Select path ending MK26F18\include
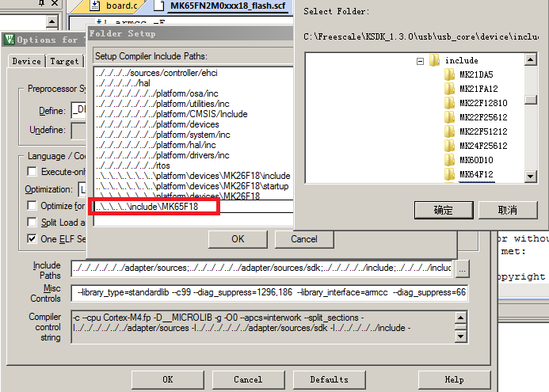Viewport: 549px width, 392px height. 193,176
